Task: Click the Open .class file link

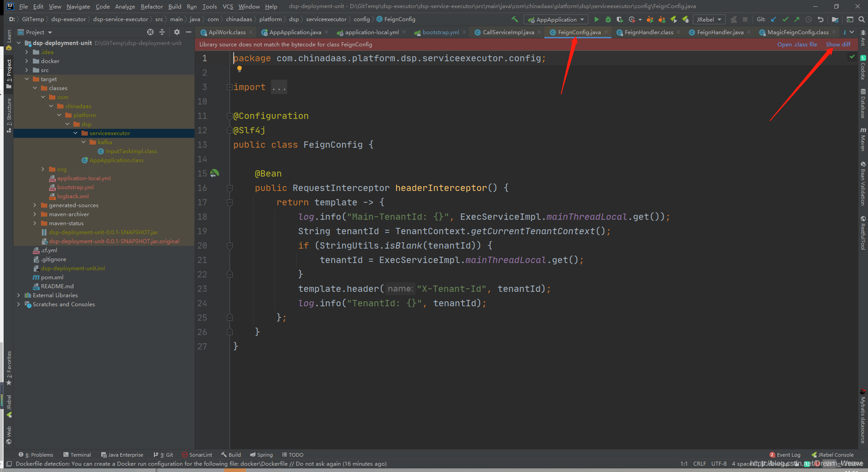Action: click(797, 44)
